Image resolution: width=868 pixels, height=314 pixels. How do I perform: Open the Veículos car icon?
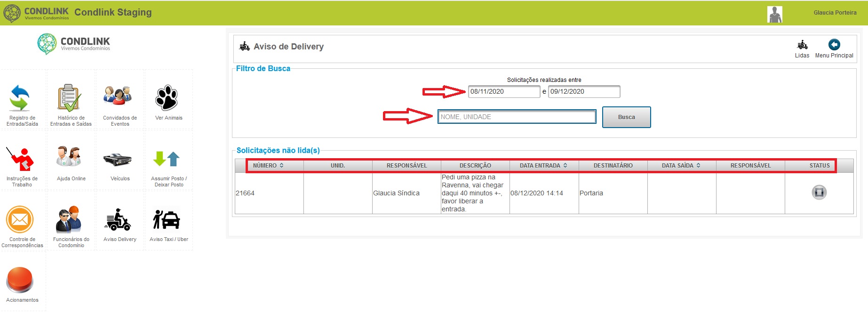coord(118,160)
